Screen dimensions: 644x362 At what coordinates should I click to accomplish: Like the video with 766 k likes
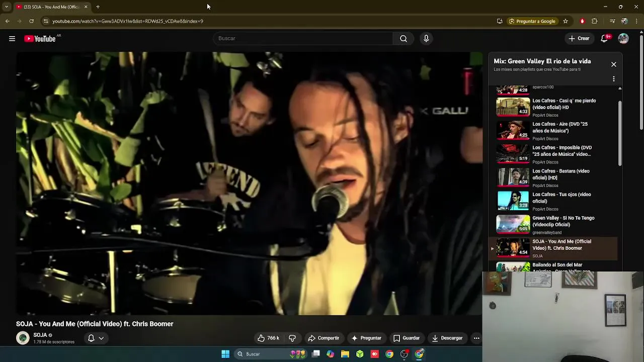268,338
